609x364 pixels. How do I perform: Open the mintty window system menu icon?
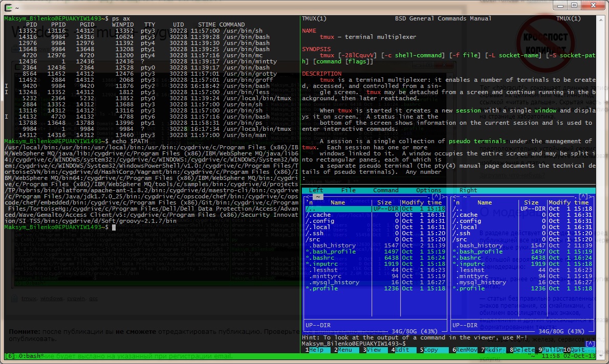coord(8,7)
